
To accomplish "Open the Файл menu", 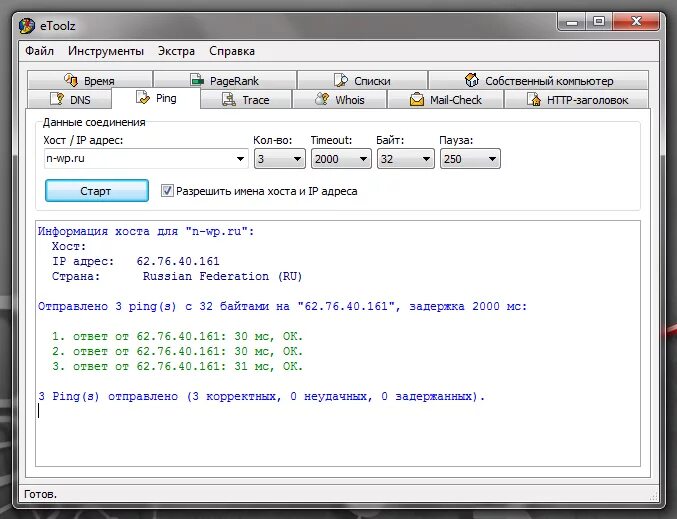I will click(39, 51).
